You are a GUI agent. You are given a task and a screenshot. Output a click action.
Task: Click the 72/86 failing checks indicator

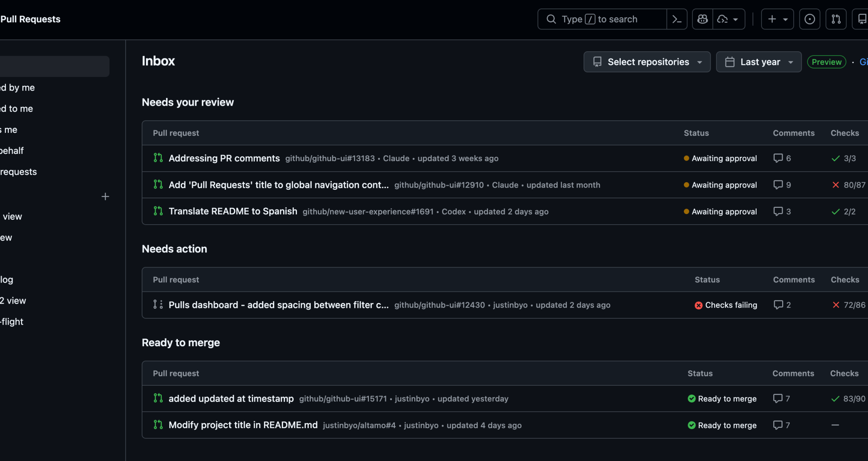click(849, 305)
